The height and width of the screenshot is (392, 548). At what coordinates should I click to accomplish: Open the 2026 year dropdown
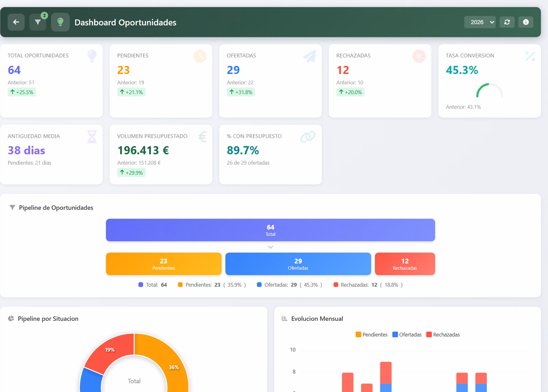point(480,22)
